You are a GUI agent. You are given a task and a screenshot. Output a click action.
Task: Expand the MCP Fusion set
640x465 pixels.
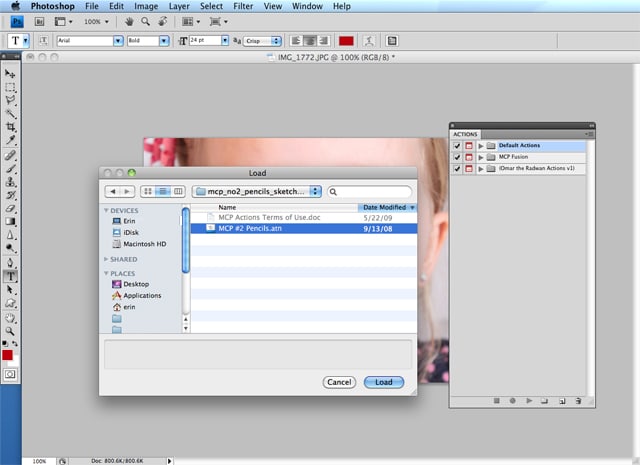coord(481,157)
